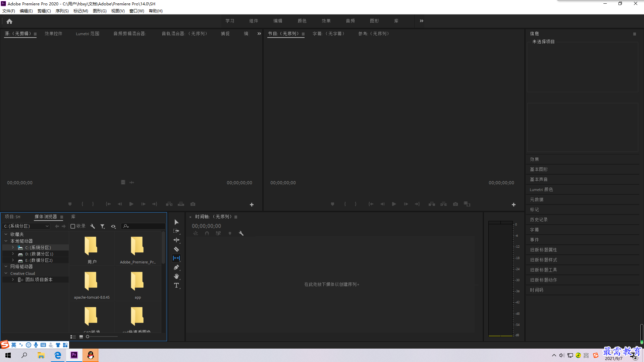Open 序列(S) menu

coord(62,11)
